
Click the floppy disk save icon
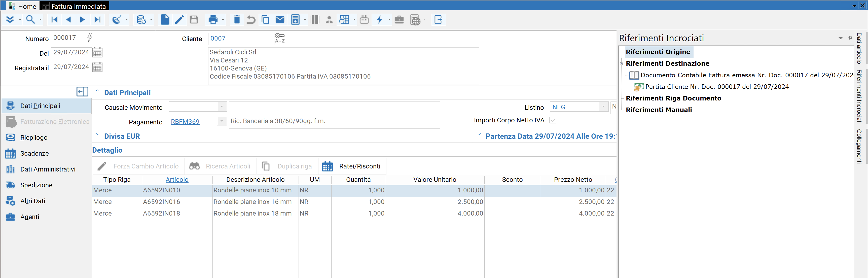tap(194, 20)
